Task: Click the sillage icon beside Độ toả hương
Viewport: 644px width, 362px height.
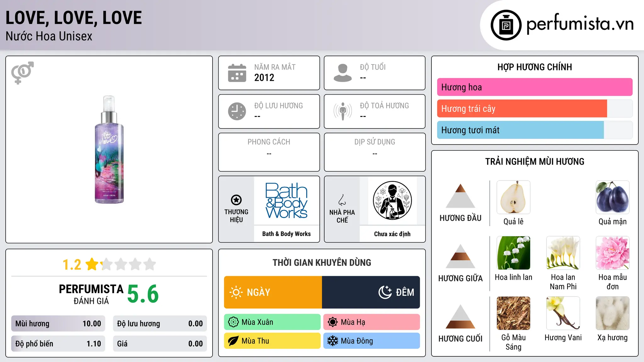Action: point(343,111)
